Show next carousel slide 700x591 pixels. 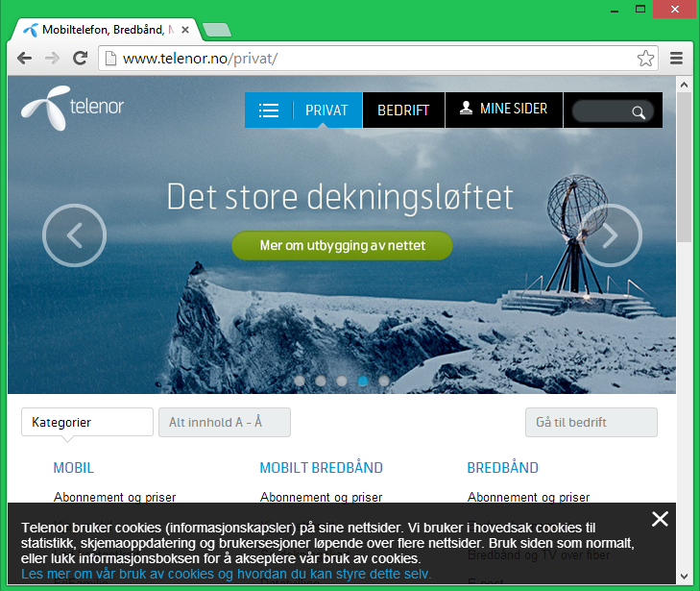pyautogui.click(x=611, y=235)
